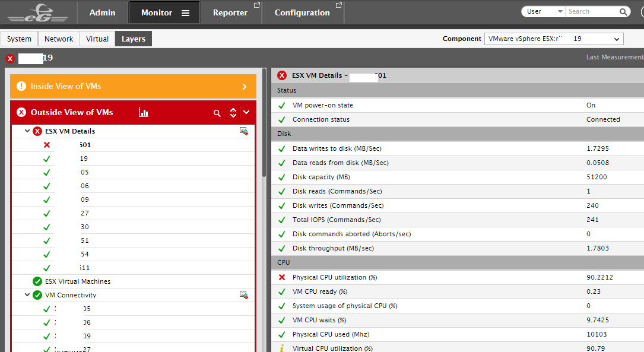644x352 pixels.
Task: Expand Inside View of VMs chevron
Action: pyautogui.click(x=245, y=87)
